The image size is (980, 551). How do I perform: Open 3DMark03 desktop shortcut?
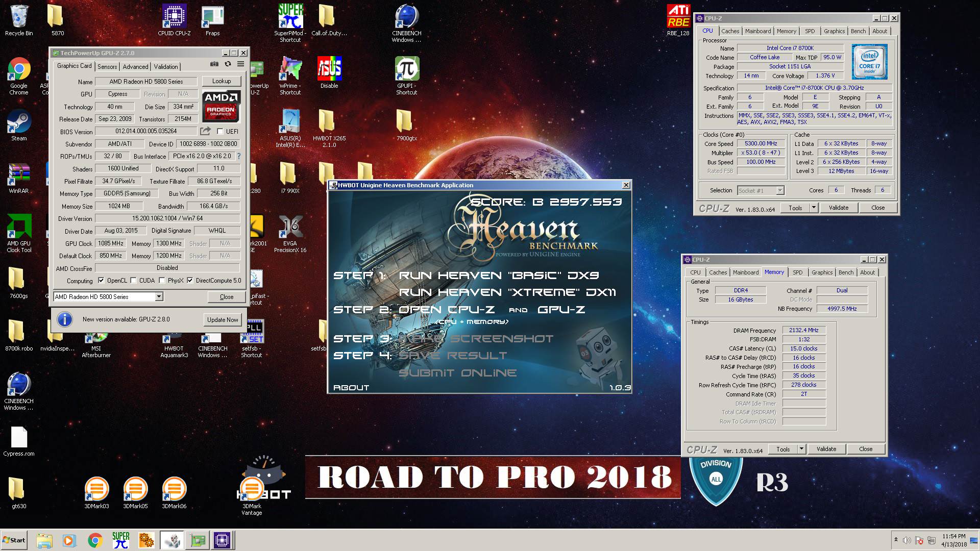(96, 493)
